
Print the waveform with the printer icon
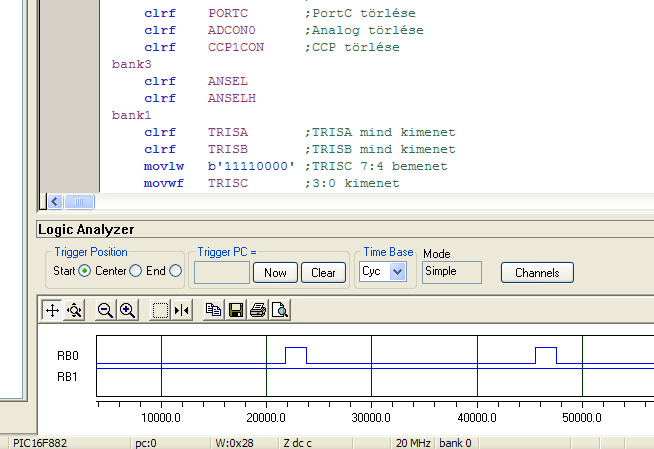tap(258, 310)
